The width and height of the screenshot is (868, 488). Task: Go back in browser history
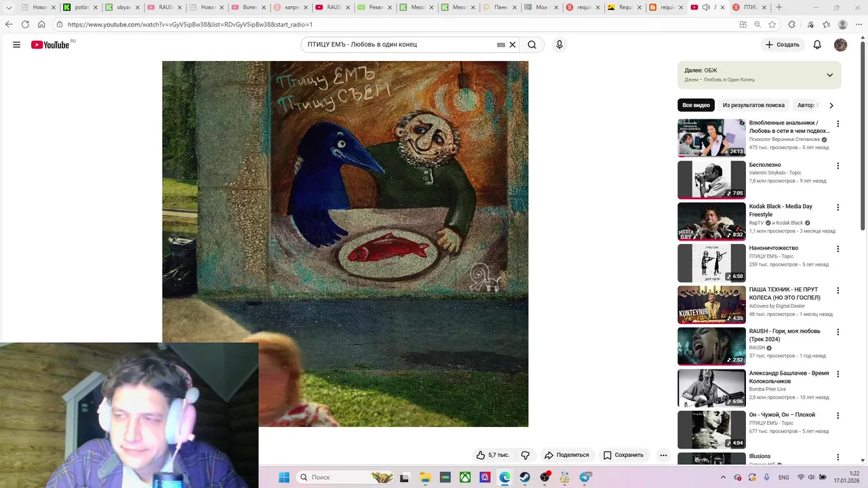pyautogui.click(x=9, y=24)
